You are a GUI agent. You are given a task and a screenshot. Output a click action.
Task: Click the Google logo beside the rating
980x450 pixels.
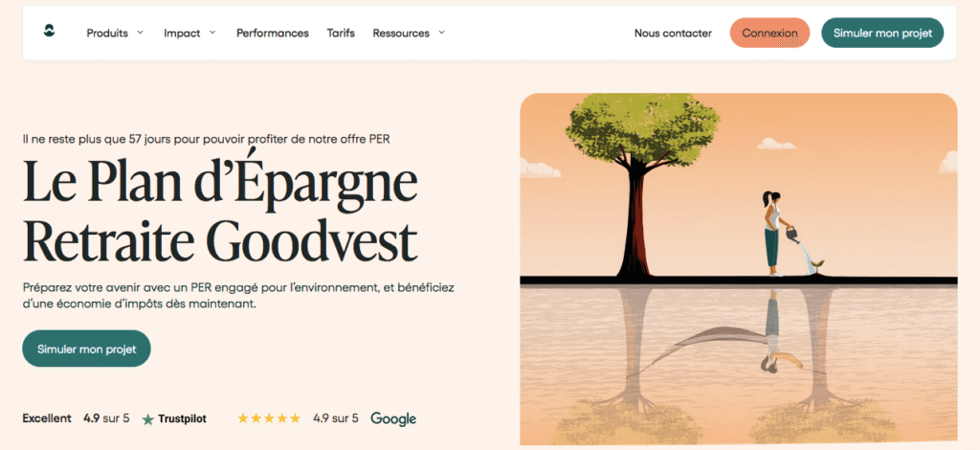[392, 418]
